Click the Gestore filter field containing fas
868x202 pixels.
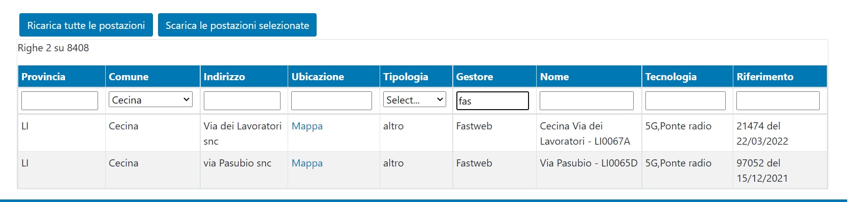[492, 100]
